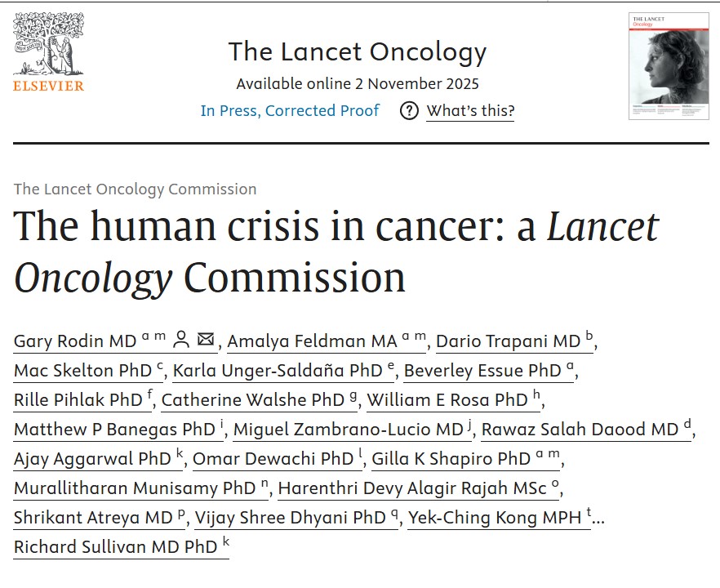The image size is (720, 588).
Task: Click 'The Lancet Oncology' journal title
Action: tap(359, 51)
